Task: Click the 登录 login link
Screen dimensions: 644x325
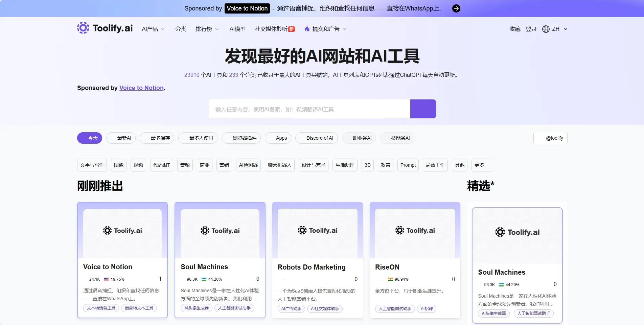Action: click(x=531, y=29)
